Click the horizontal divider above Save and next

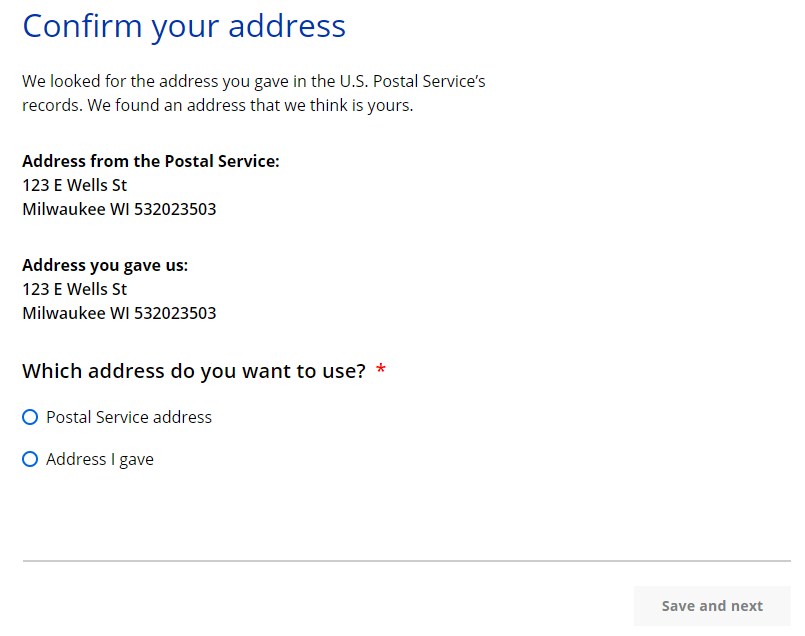pos(406,561)
